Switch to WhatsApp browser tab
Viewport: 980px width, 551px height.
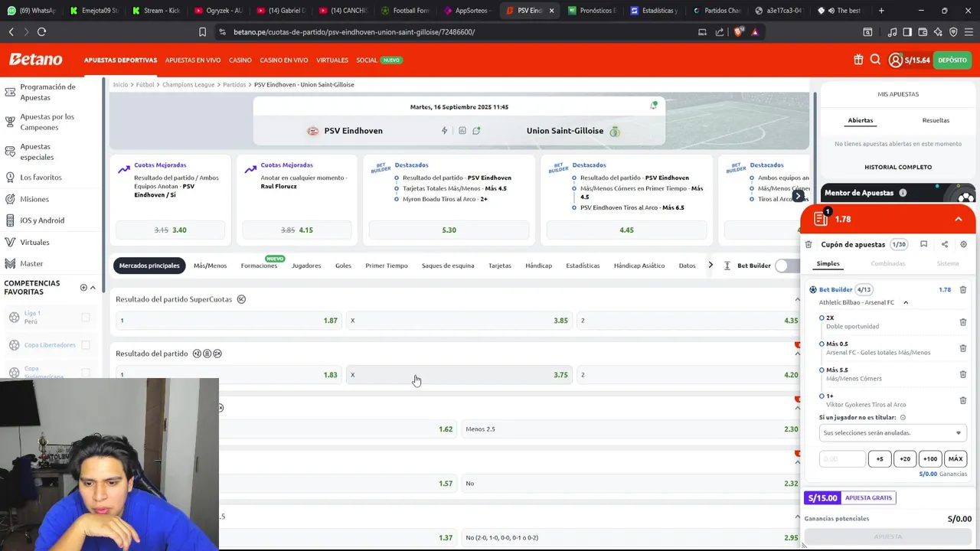pyautogui.click(x=31, y=11)
